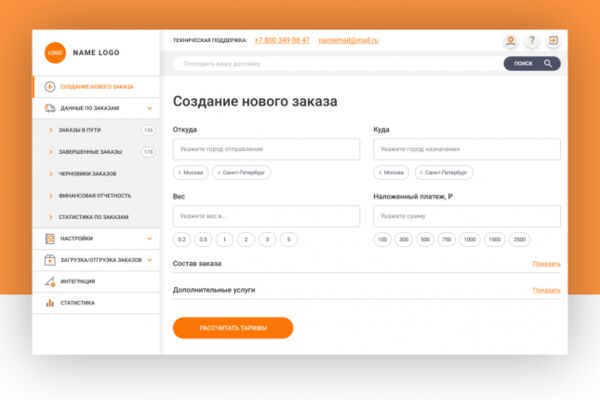
Task: Select payment amount preset 300
Action: point(404,240)
